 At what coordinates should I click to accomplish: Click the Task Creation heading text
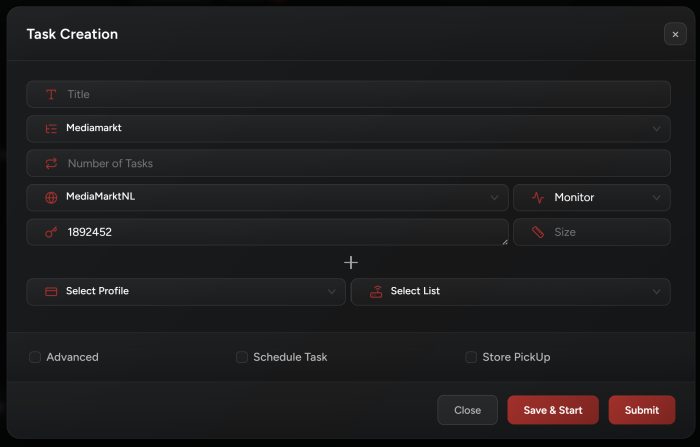tap(72, 34)
